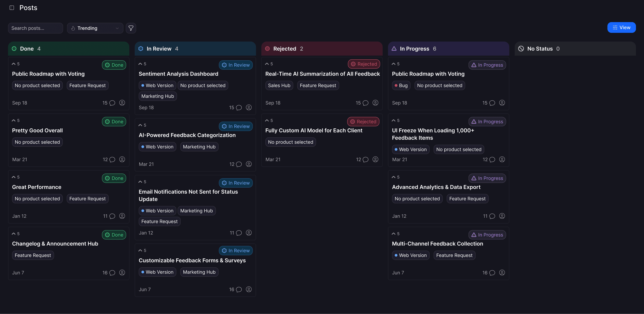Screen dimensions: 644x314
Task: Open Rejected status badge on Real-Time AI card
Action: coord(364,64)
